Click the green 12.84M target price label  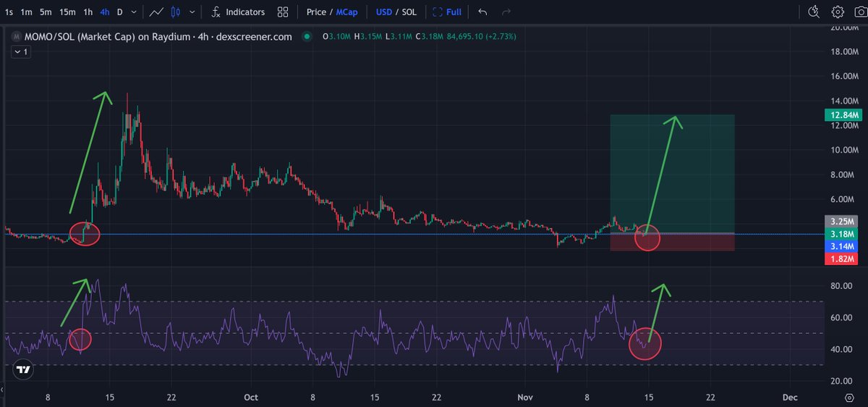point(842,115)
